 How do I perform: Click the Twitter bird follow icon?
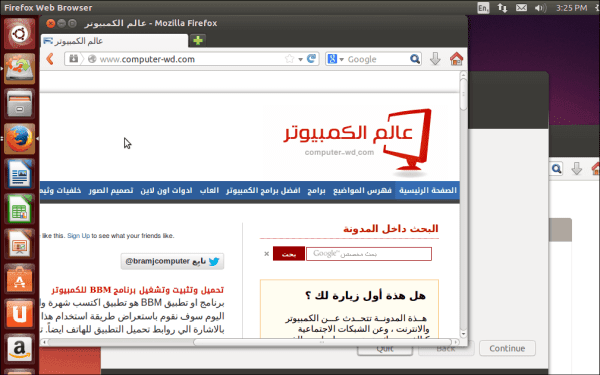pyautogui.click(x=214, y=261)
